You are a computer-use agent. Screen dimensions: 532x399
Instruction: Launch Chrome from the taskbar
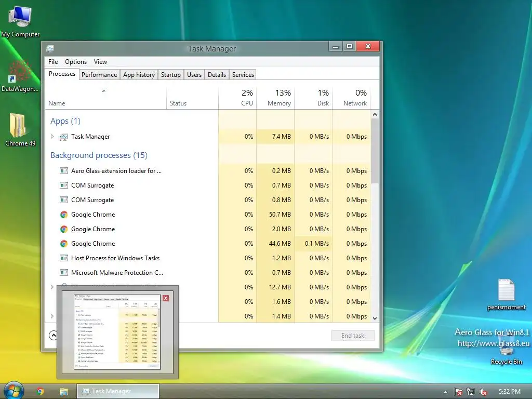(41, 391)
